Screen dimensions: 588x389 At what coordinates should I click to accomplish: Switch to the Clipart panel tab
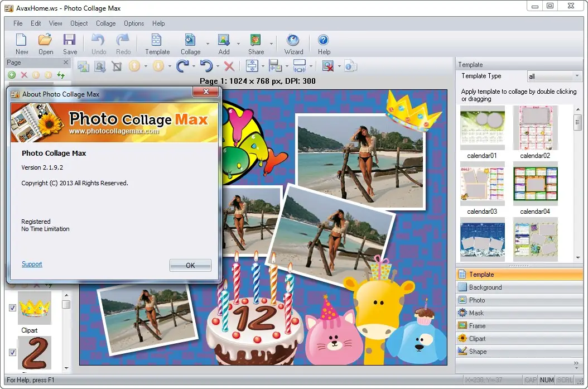(x=519, y=339)
